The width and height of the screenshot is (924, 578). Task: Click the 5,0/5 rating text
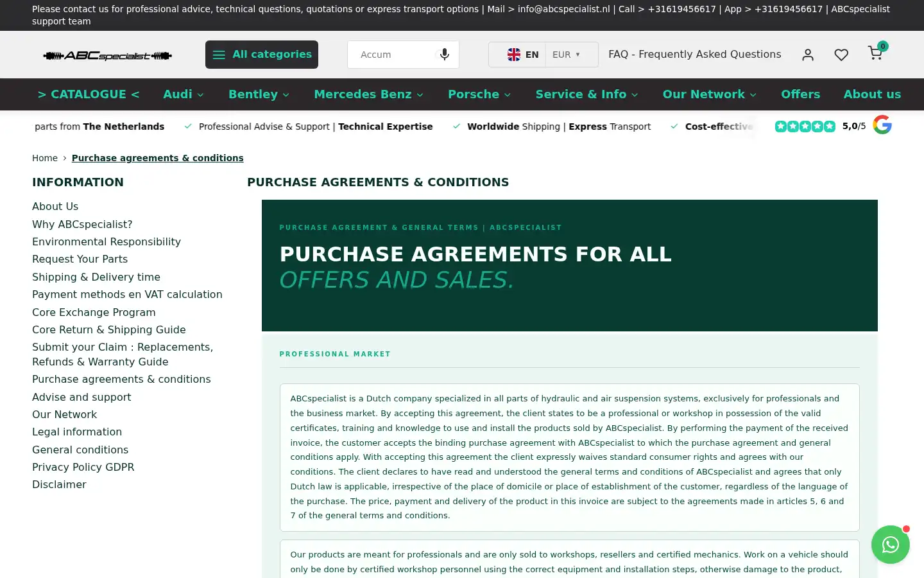854,126
